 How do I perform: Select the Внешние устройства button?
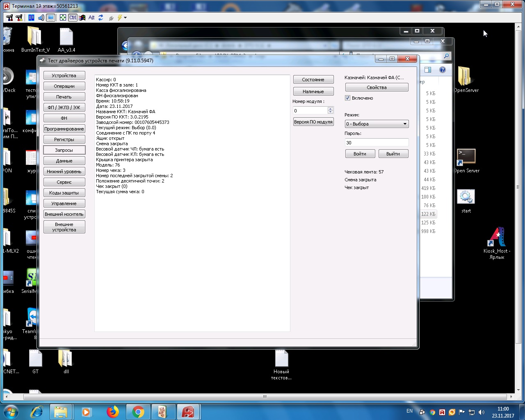tap(64, 227)
